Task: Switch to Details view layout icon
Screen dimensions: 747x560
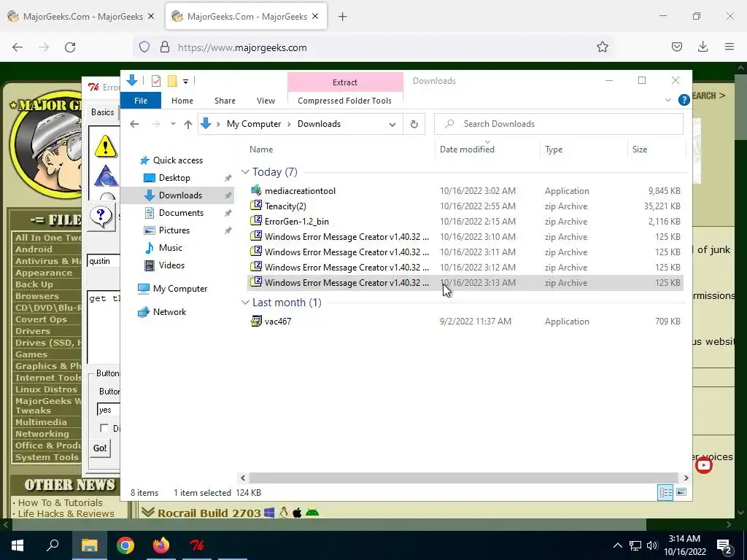Action: pyautogui.click(x=665, y=492)
